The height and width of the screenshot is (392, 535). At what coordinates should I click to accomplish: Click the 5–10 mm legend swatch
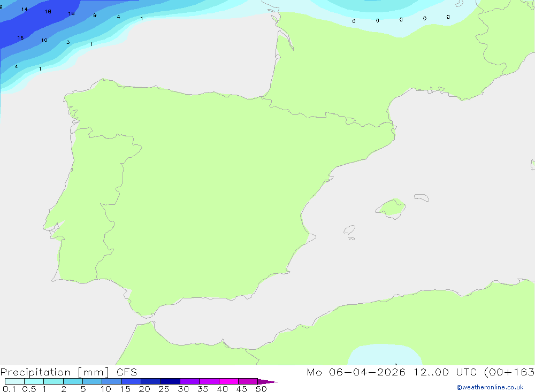click(92, 381)
